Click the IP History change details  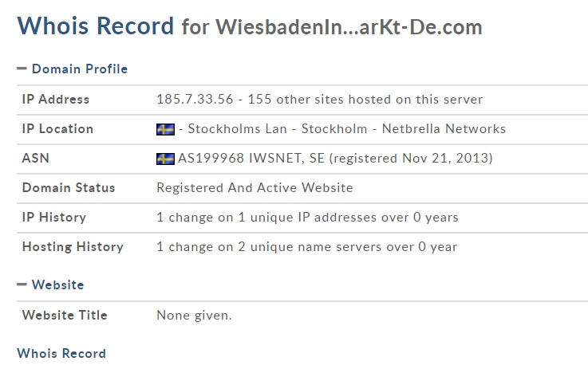click(307, 218)
